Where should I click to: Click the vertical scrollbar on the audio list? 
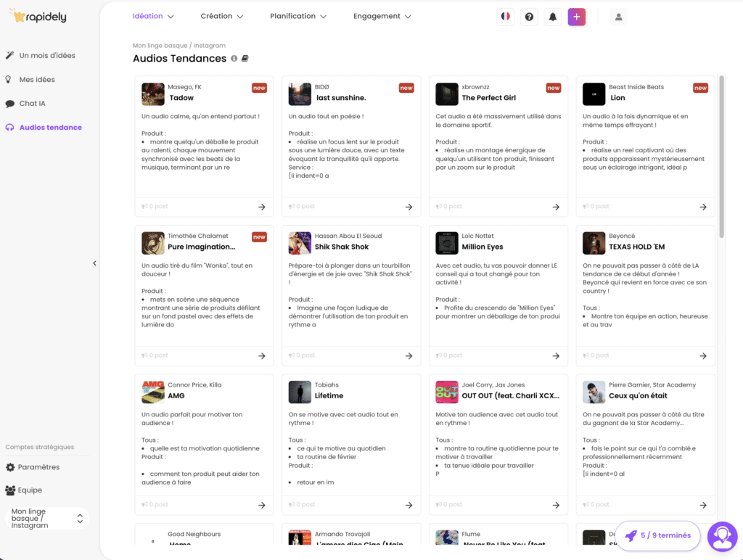pos(721,156)
